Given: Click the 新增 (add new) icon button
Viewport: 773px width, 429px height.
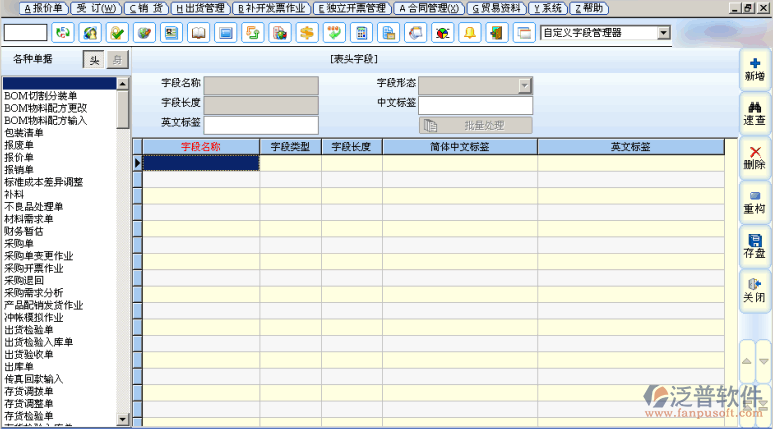Looking at the screenshot, I should point(754,69).
